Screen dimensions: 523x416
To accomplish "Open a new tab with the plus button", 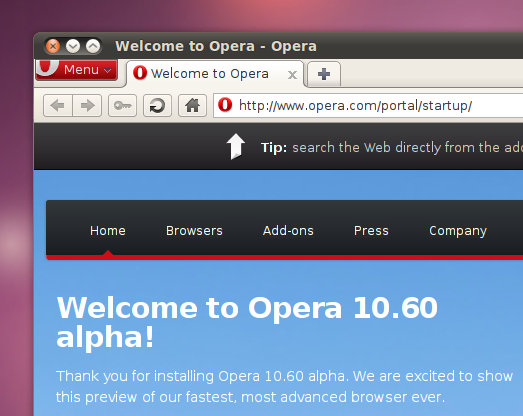I will coord(324,74).
